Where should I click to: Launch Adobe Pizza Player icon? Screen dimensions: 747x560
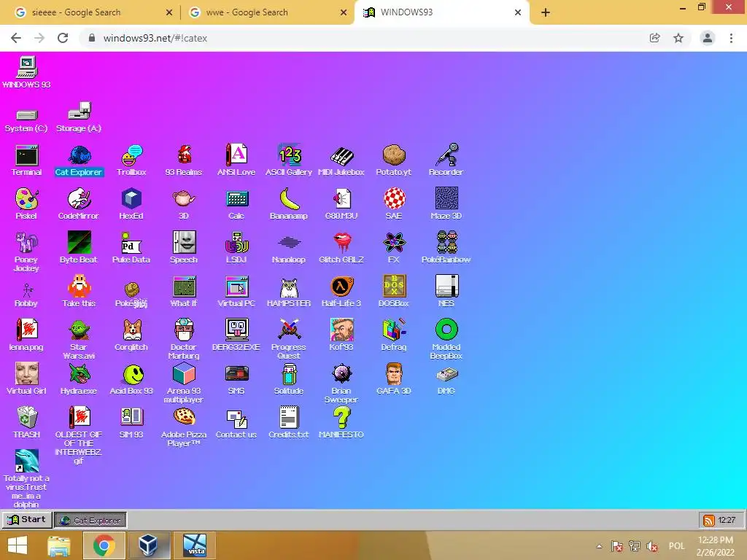pyautogui.click(x=184, y=427)
